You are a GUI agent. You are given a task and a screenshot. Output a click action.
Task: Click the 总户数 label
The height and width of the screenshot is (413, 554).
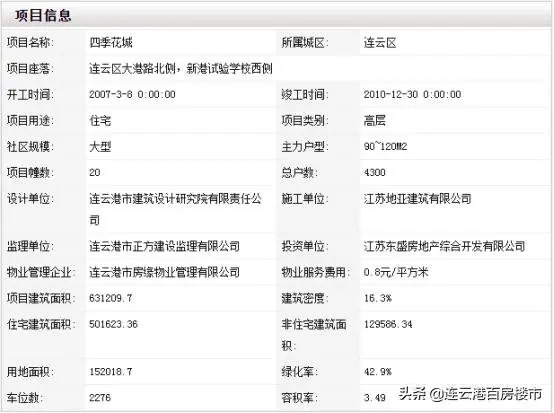click(x=300, y=173)
